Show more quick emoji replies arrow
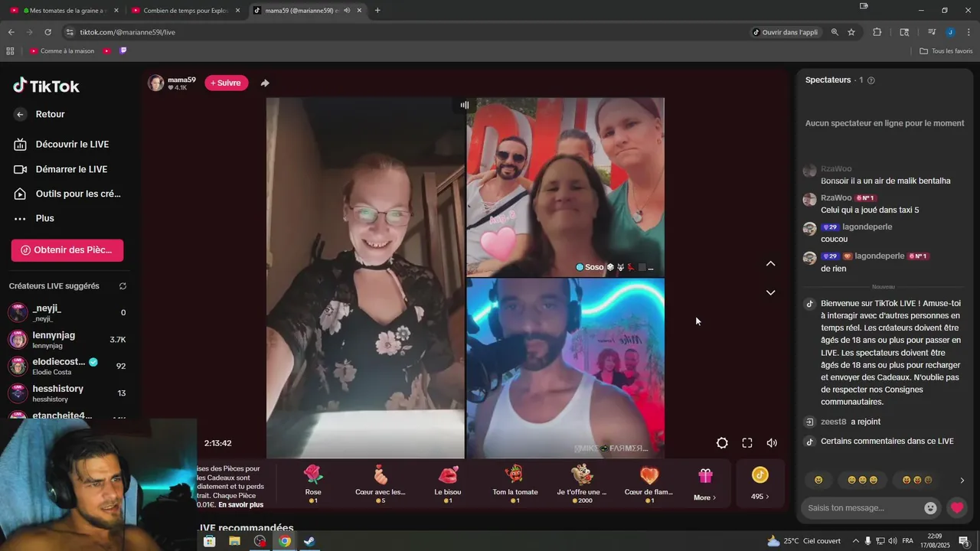 click(x=962, y=481)
